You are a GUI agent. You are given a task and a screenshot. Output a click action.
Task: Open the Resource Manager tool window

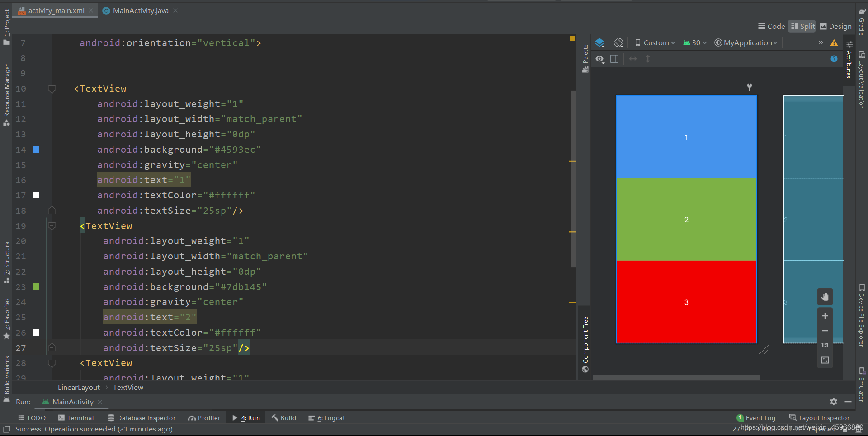point(6,94)
